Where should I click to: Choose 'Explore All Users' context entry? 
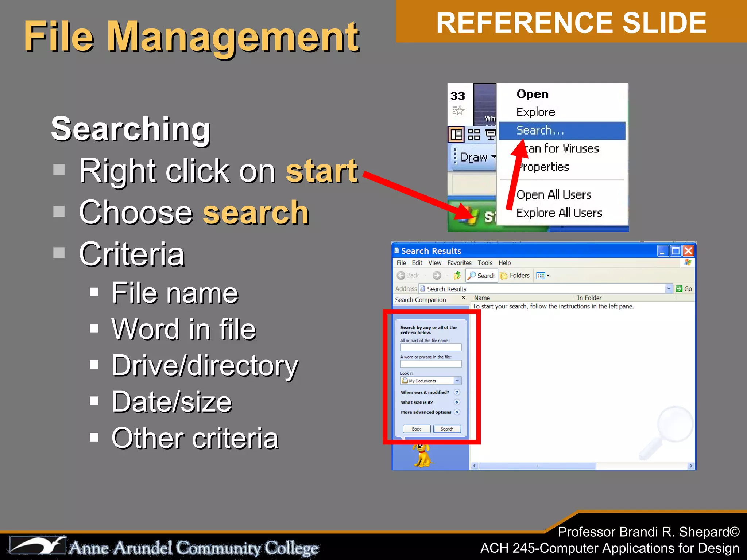point(562,213)
